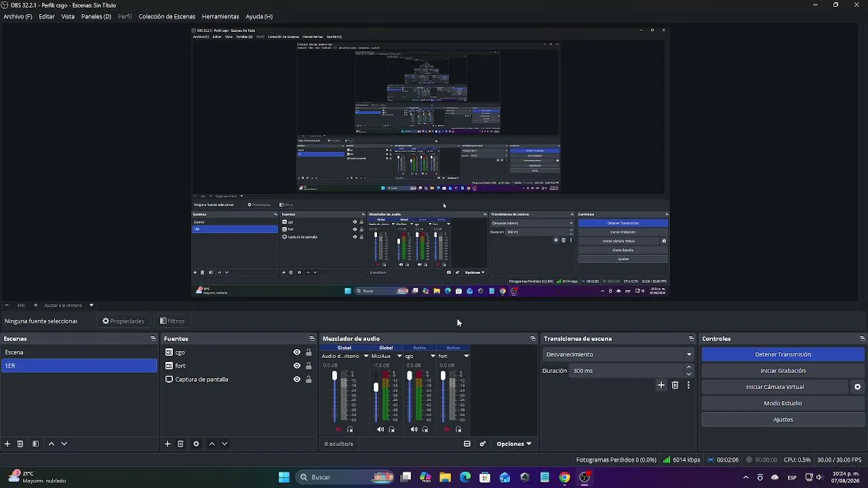The width and height of the screenshot is (868, 488).
Task: Open the cgo mixer channel dropdown
Action: click(433, 356)
